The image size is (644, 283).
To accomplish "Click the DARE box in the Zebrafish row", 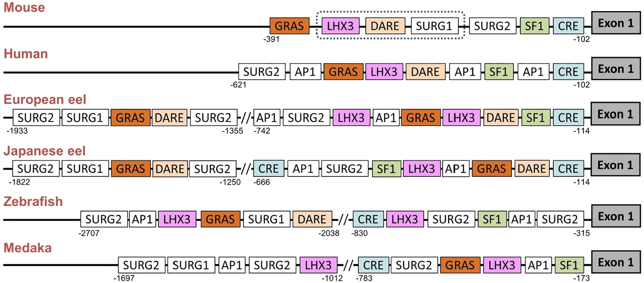I will click(312, 219).
